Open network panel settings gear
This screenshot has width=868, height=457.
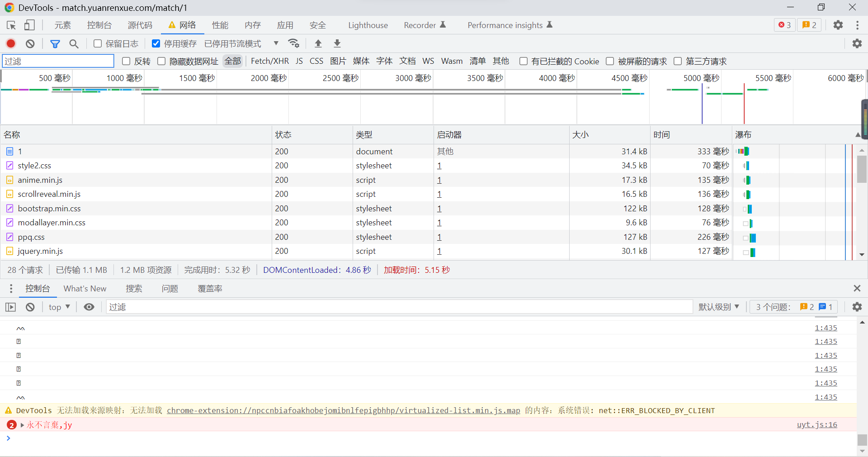click(x=857, y=43)
